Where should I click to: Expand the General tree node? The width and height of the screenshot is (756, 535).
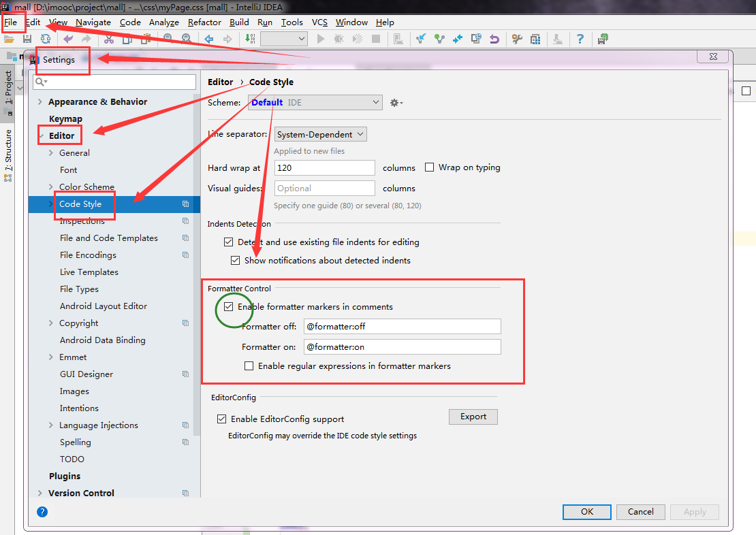tap(50, 152)
